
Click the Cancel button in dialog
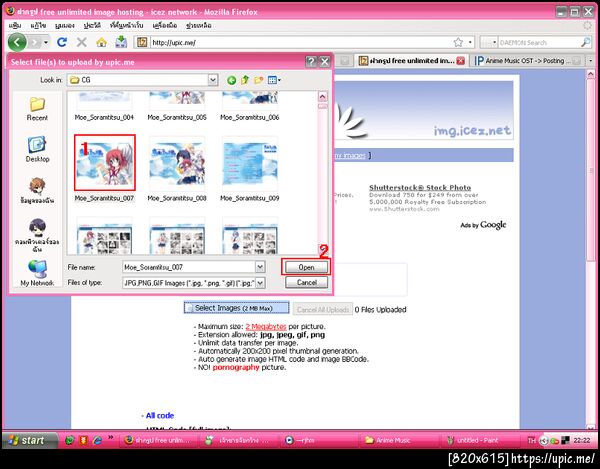[307, 283]
